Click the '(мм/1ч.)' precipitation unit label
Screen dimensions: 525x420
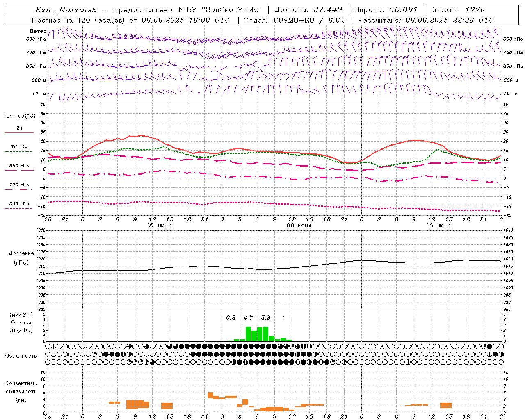tap(21, 330)
